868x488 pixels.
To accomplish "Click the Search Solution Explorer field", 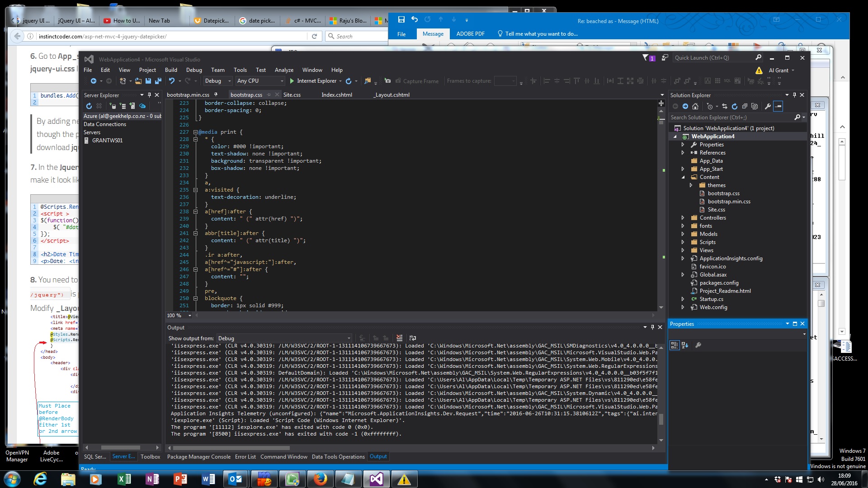I will tap(732, 117).
